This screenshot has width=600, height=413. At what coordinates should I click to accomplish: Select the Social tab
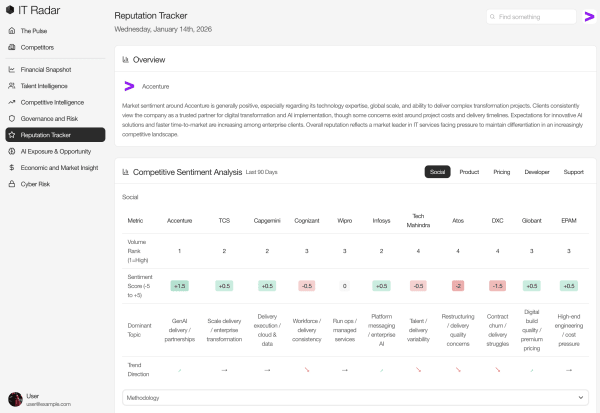coord(437,172)
